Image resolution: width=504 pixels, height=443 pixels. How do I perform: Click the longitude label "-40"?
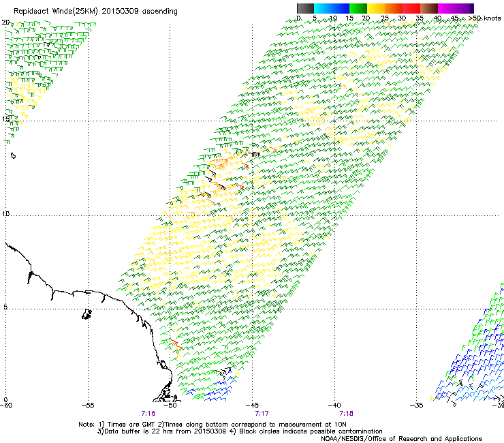pyautogui.click(x=334, y=405)
